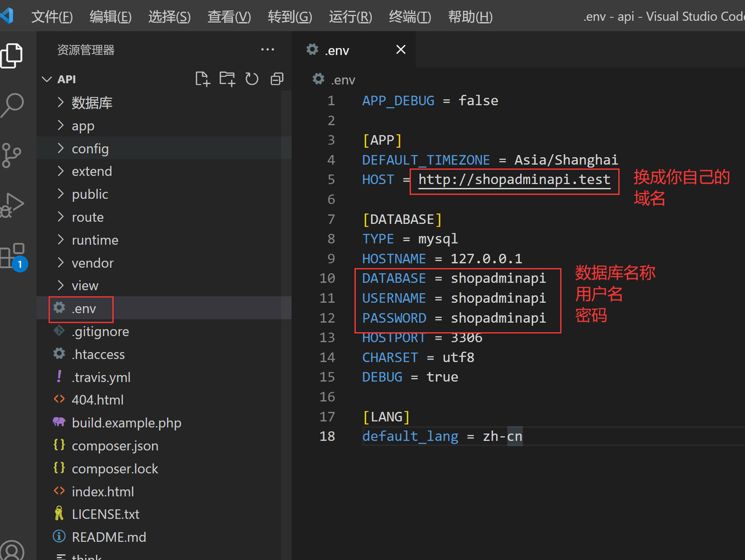The height and width of the screenshot is (560, 745).
Task: Click the 资源管理器 panel title
Action: (86, 50)
